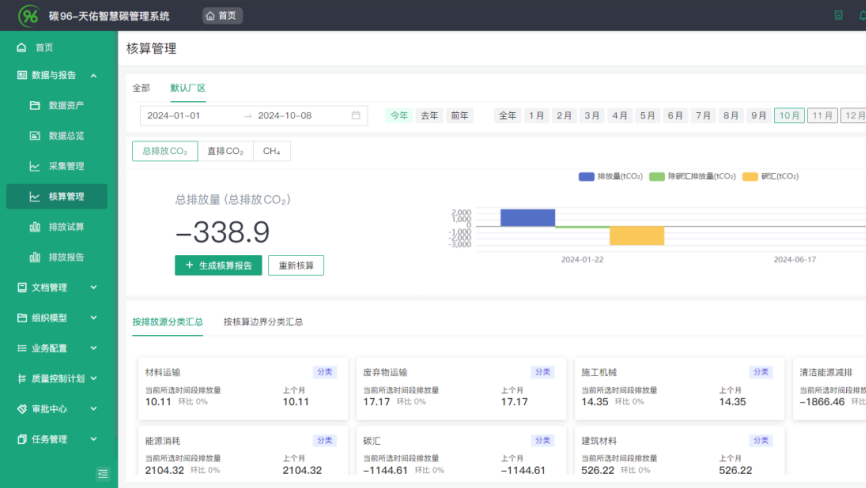Select the 全部 tab
The image size is (866, 488).
141,88
